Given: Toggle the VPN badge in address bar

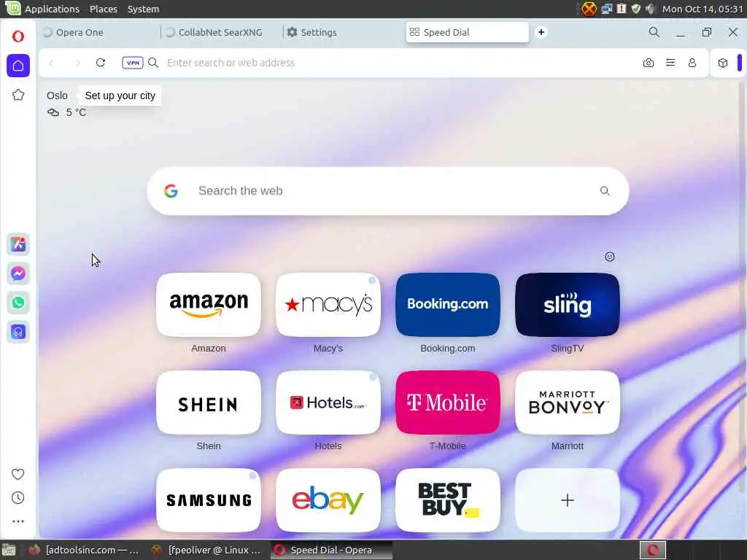Looking at the screenshot, I should 133,63.
